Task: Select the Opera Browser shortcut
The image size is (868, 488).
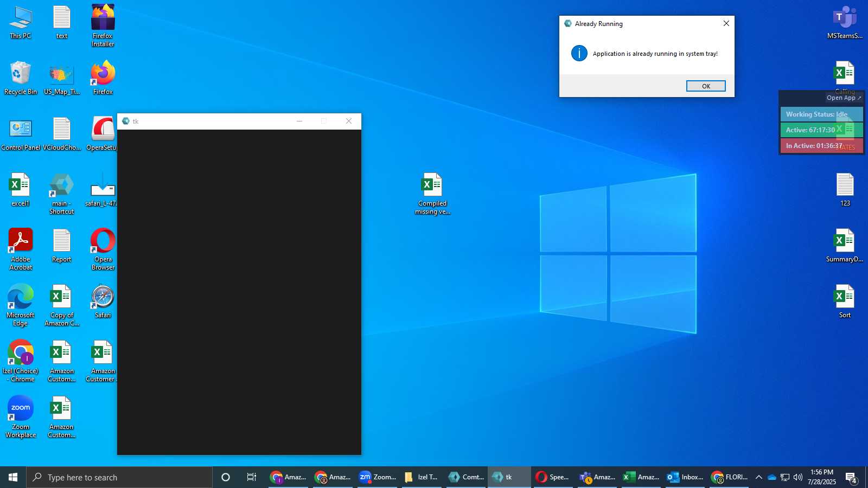Action: tap(103, 250)
